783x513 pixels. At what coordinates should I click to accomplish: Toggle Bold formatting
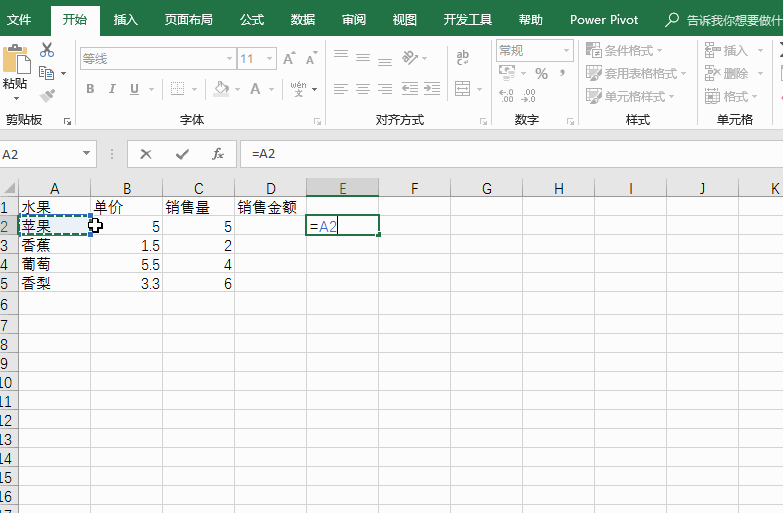(x=90, y=89)
